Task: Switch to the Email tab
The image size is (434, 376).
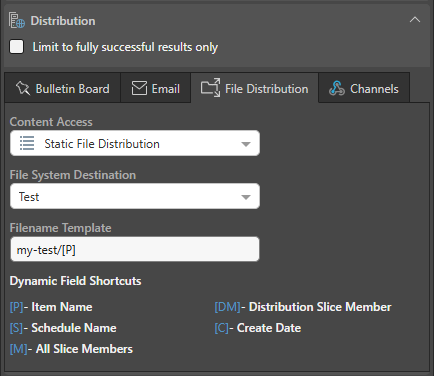Action: click(x=156, y=88)
